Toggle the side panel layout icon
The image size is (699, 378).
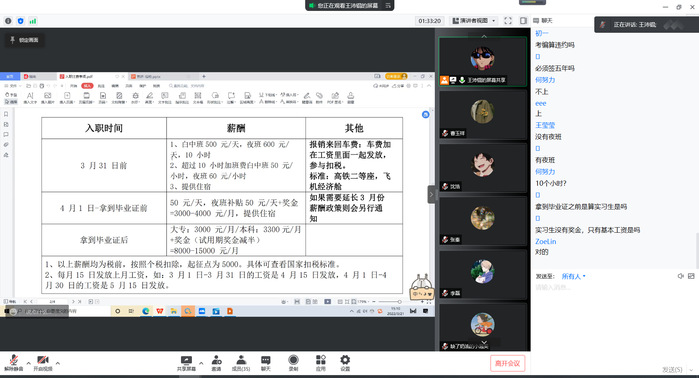(x=523, y=21)
